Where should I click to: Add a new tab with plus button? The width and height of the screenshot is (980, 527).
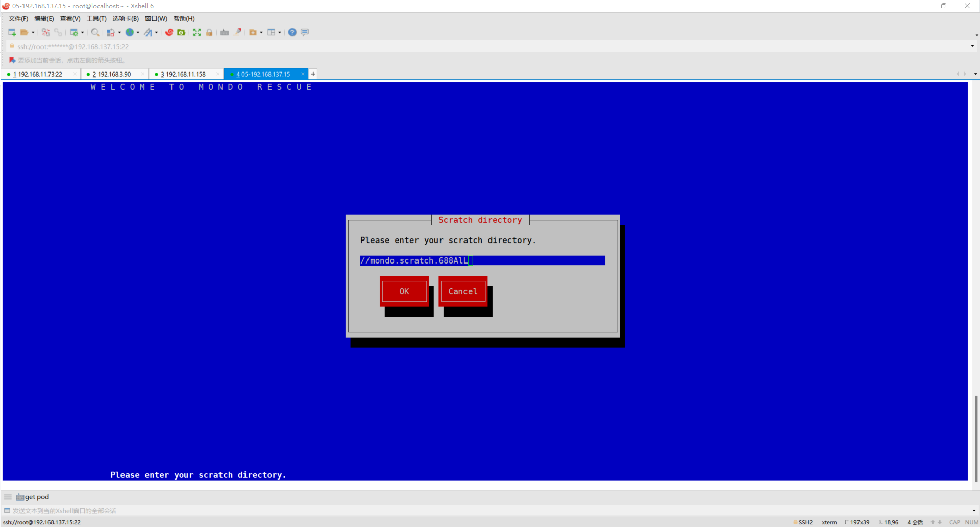(313, 74)
